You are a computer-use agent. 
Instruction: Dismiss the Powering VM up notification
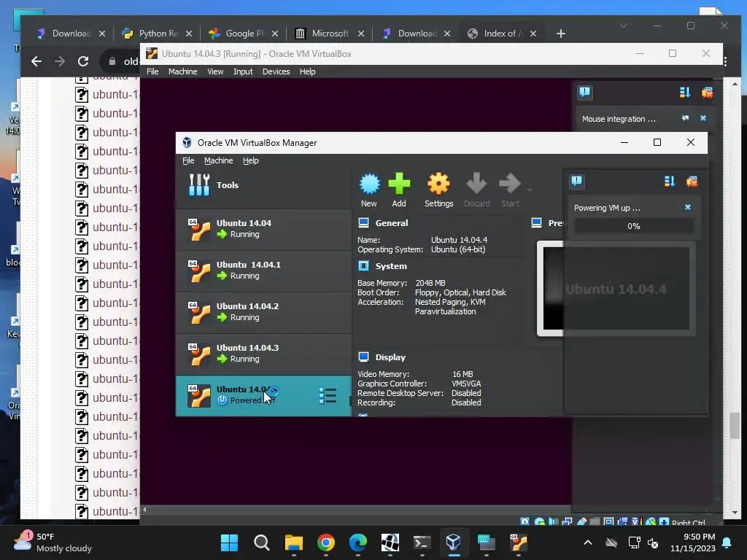(x=687, y=207)
